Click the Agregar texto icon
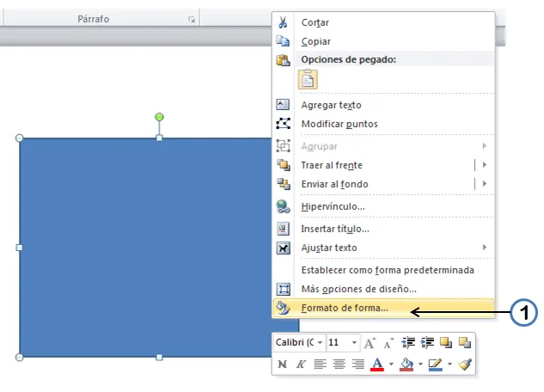The height and width of the screenshot is (392, 544). [x=283, y=104]
